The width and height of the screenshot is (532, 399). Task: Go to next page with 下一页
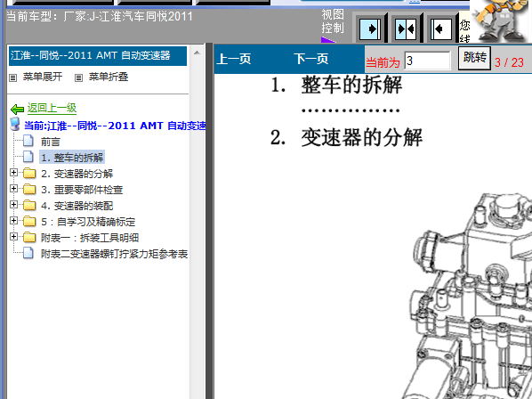coord(311,59)
